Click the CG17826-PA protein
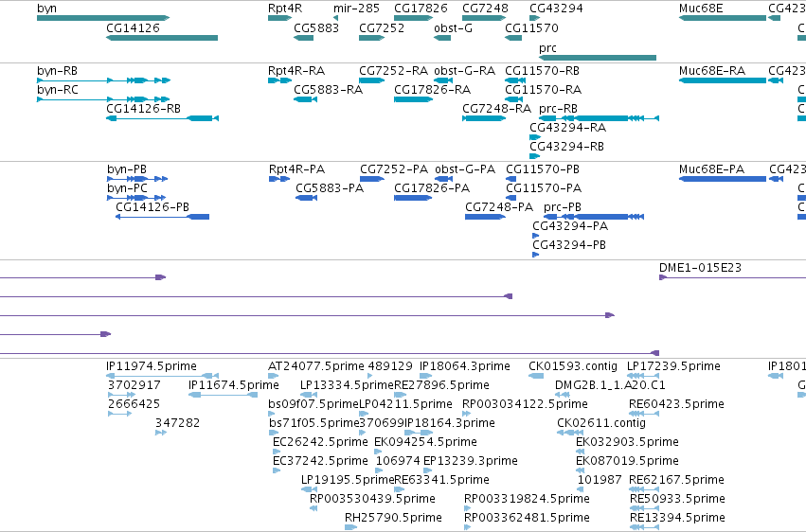Screen dimensions: 806x532 [413, 198]
